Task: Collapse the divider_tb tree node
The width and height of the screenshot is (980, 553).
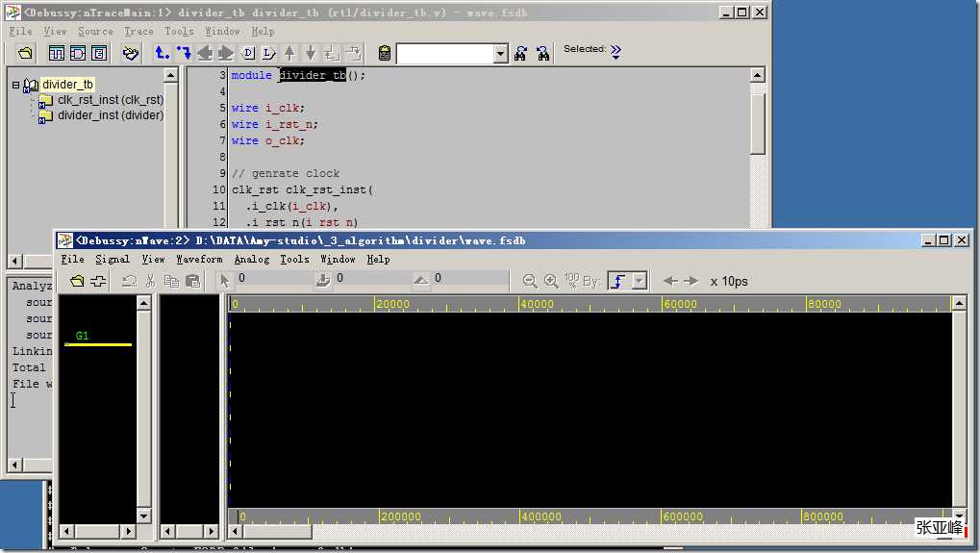Action: pyautogui.click(x=15, y=85)
